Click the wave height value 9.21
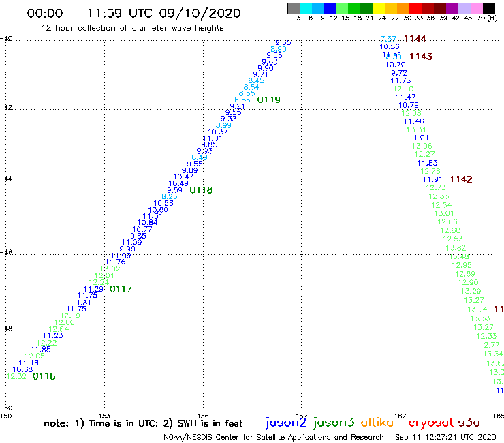Screen dimensions: 504x443 237,106
